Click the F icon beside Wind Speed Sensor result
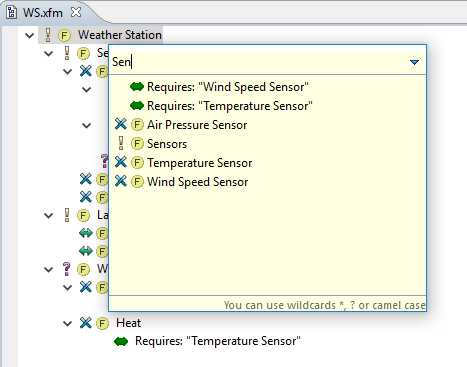467x367 pixels. point(137,182)
